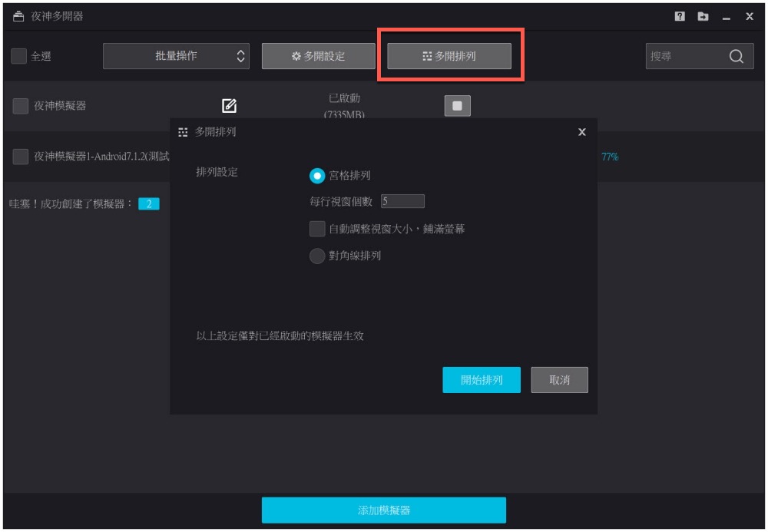This screenshot has width=768, height=532.
Task: Open help via the question mark icon
Action: 680,16
